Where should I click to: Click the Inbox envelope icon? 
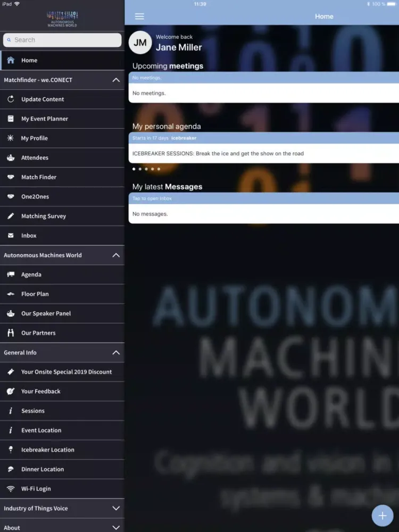click(x=11, y=235)
